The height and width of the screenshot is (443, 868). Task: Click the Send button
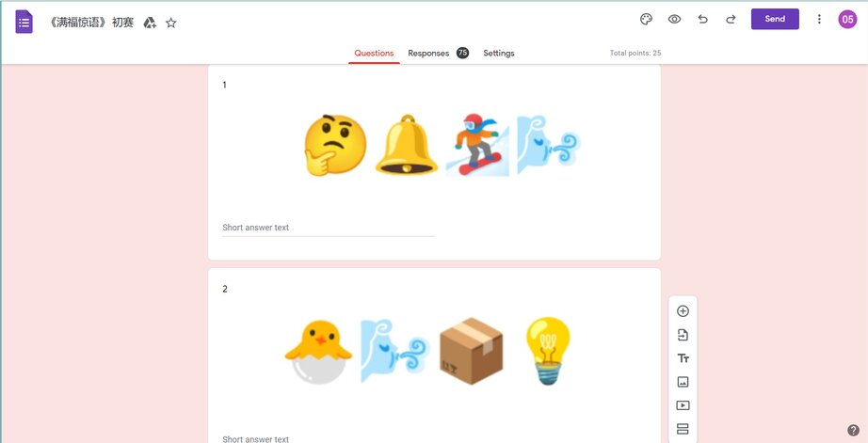[775, 19]
